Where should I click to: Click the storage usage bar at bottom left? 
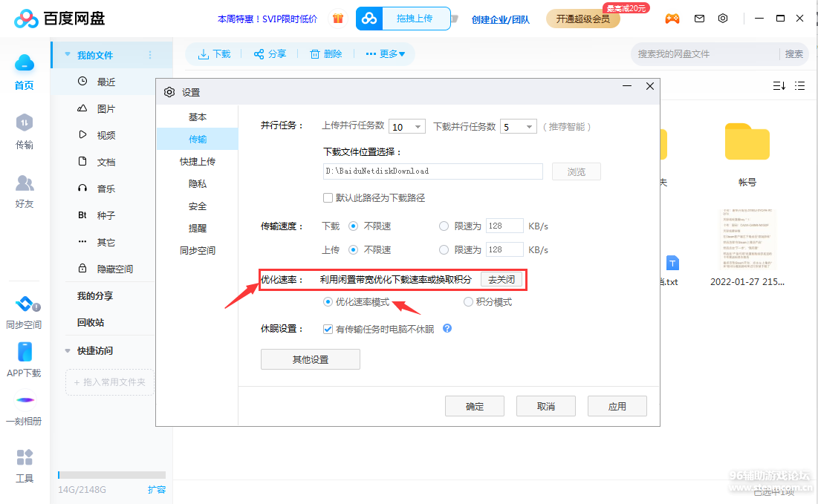(x=111, y=475)
